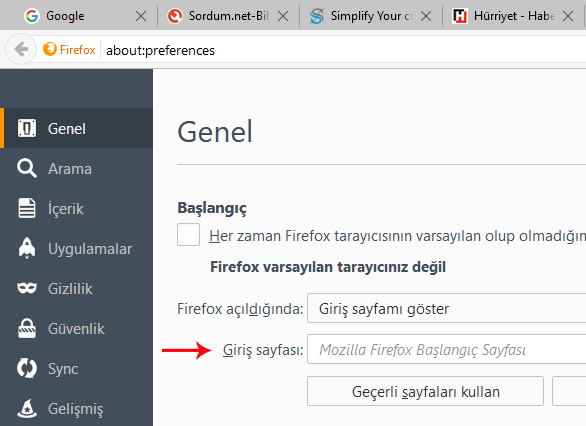Click the Firefox identity icon in address bar
Viewport: 586px width, 426px height.
50,49
